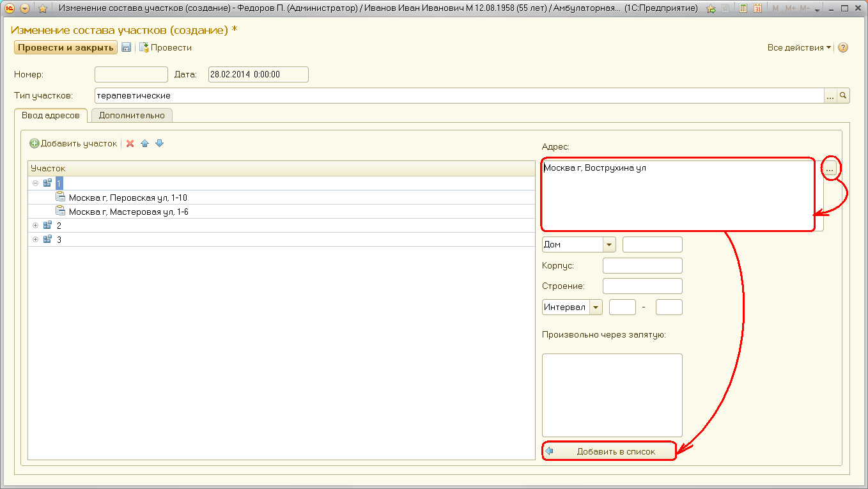Click the interval end field
Viewport: 868px width, 489px height.
669,307
